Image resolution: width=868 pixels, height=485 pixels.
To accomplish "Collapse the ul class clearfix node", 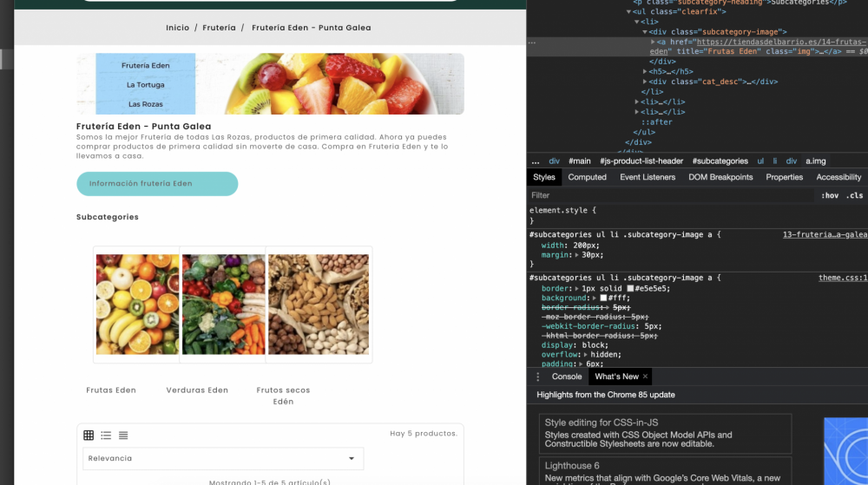I will coord(628,11).
